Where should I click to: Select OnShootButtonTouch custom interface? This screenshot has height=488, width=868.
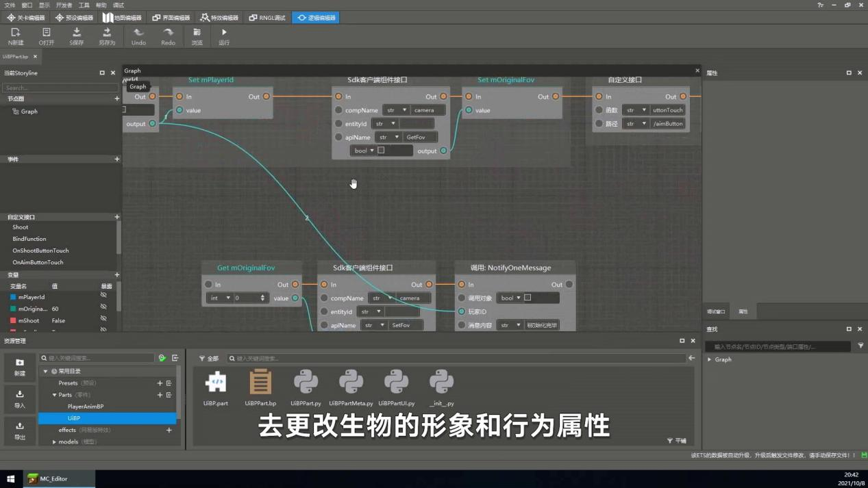tap(40, 251)
